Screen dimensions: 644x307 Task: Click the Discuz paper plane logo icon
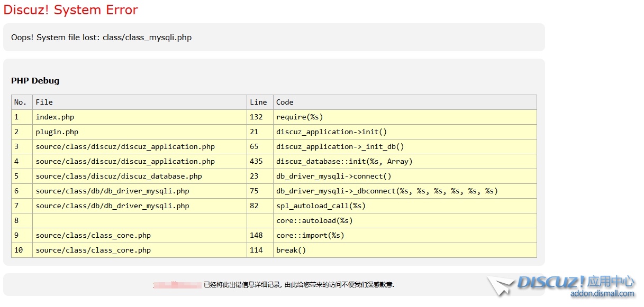click(x=501, y=286)
